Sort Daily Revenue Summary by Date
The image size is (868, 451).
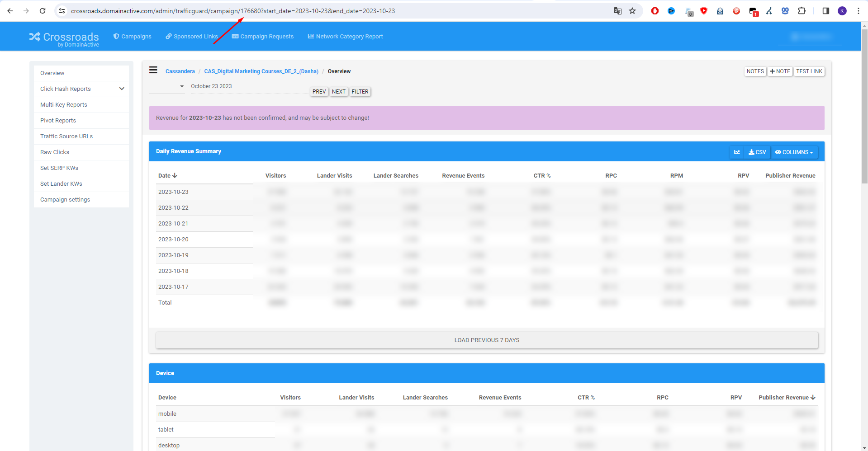[167, 176]
